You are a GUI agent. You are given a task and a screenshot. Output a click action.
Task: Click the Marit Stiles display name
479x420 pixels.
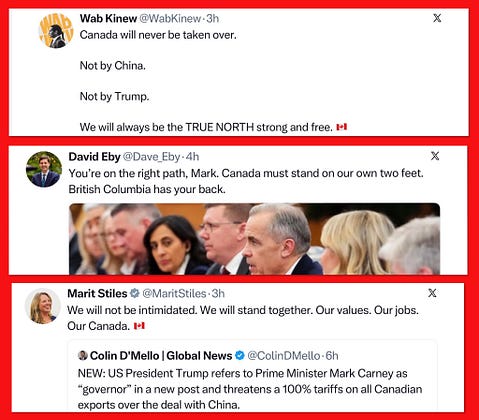tap(97, 293)
